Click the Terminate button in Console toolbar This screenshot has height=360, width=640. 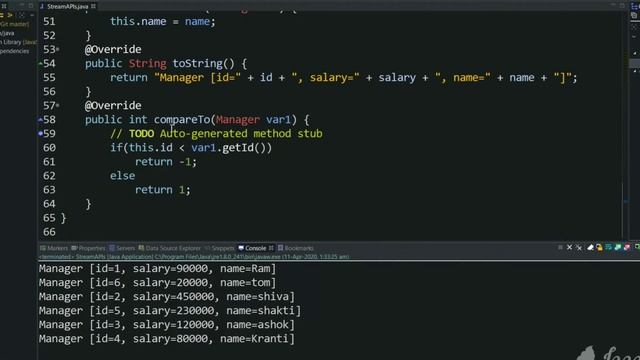560,247
